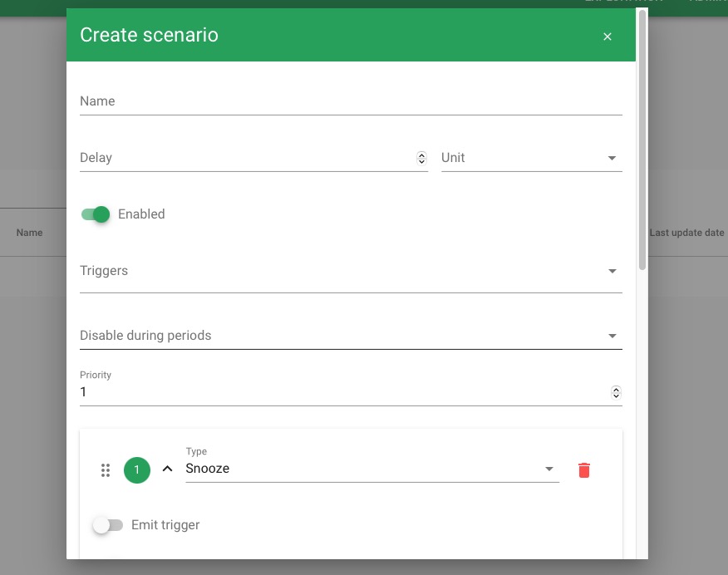Open the Triggers dropdown
The image size is (728, 575).
pyautogui.click(x=612, y=270)
